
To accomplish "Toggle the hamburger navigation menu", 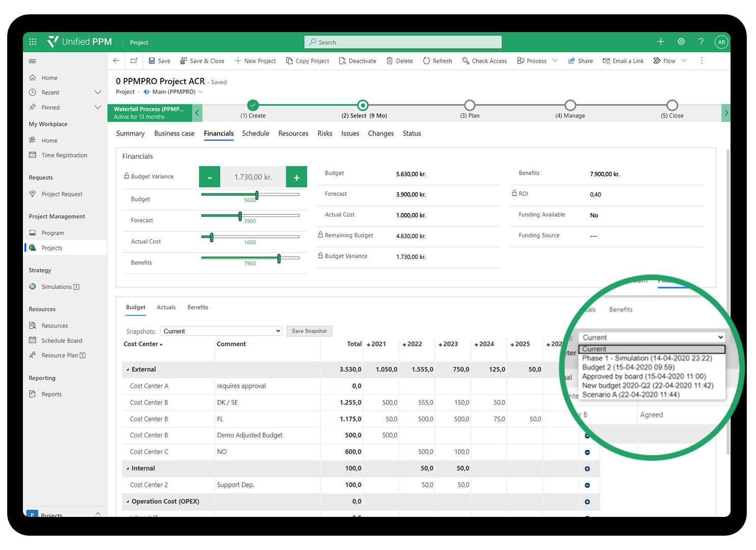I will click(33, 61).
